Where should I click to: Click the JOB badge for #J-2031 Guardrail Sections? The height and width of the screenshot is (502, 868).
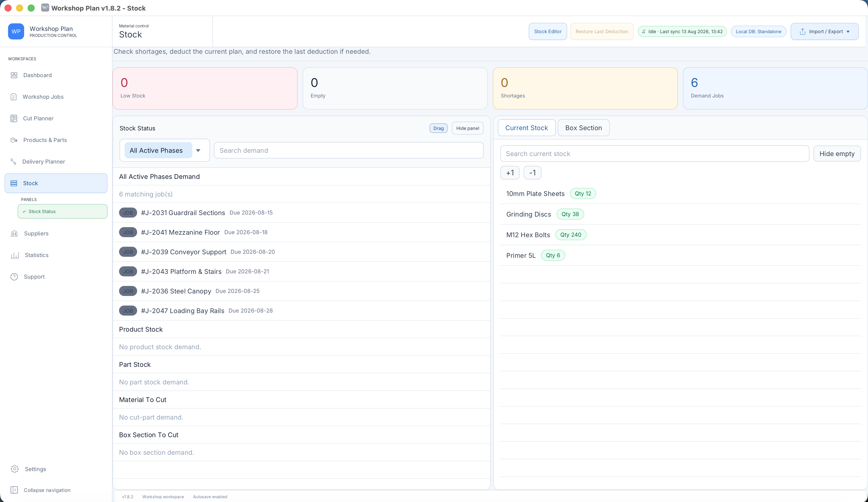(128, 213)
